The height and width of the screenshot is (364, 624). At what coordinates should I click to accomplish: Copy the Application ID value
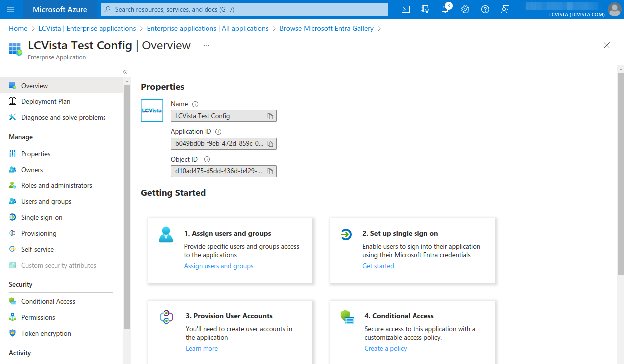(270, 143)
